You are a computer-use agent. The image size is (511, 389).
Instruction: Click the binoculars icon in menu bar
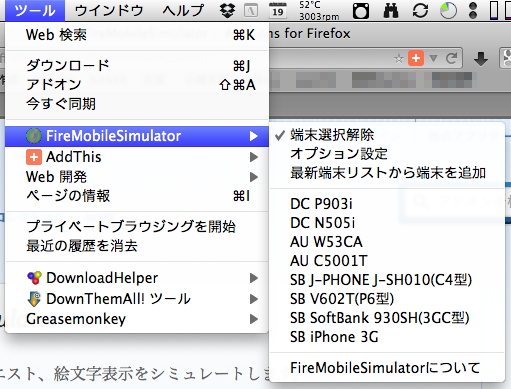click(391, 10)
